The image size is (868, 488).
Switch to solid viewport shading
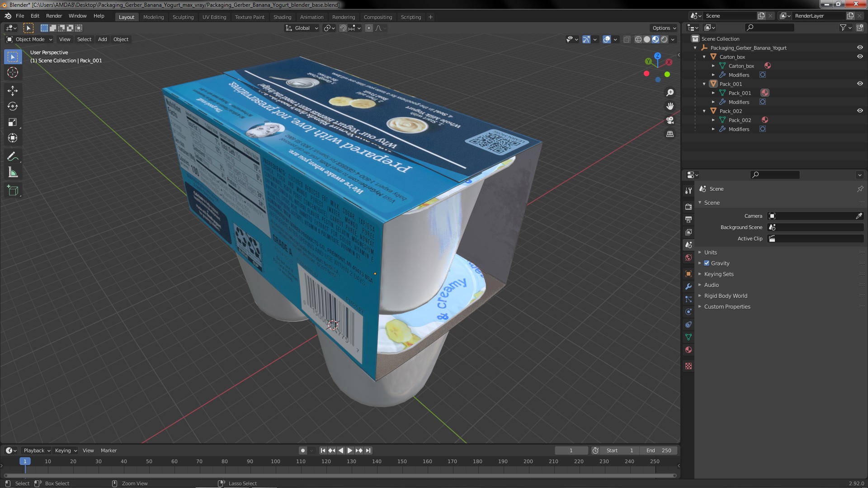pyautogui.click(x=647, y=39)
